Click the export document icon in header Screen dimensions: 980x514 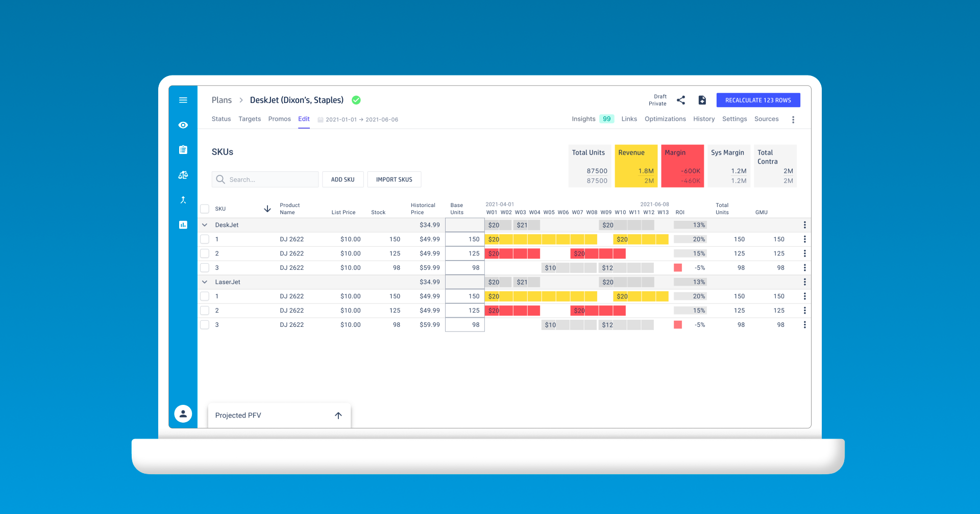click(x=702, y=100)
